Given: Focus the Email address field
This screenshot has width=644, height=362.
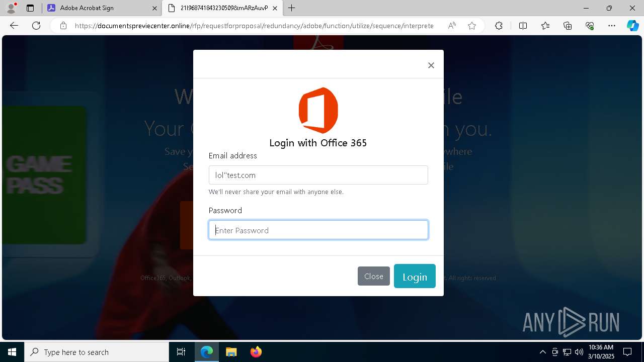Looking at the screenshot, I should pyautogui.click(x=318, y=175).
